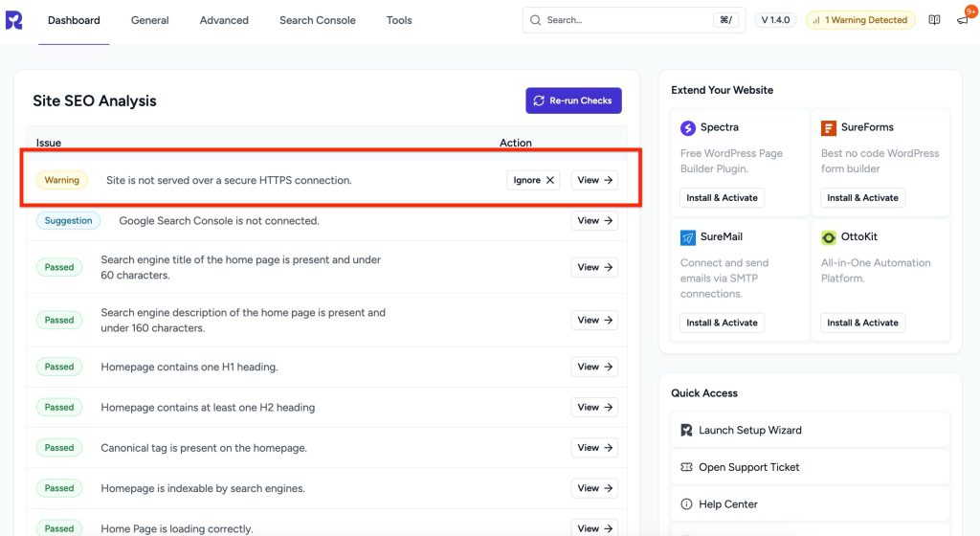View the HTTPS warning details
The width and height of the screenshot is (980, 536).
(x=594, y=180)
